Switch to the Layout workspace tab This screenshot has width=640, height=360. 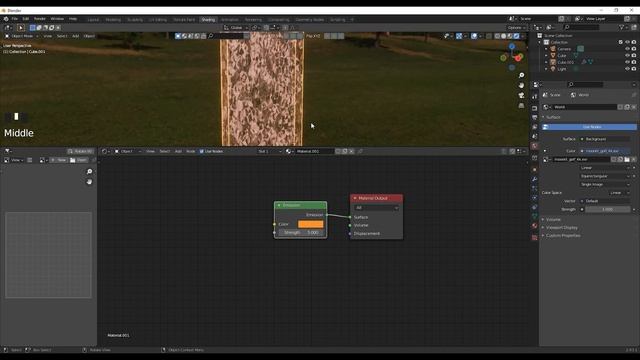[x=93, y=20]
